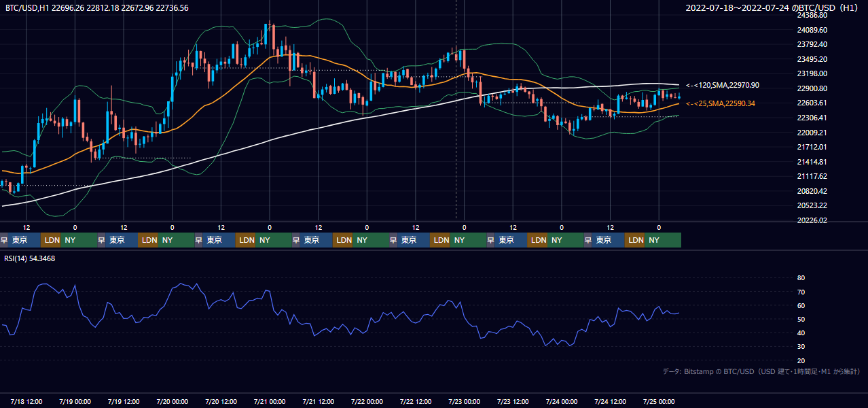Click the 7/19 00:00 date label
This screenshot has width=868, height=408.
75,401
